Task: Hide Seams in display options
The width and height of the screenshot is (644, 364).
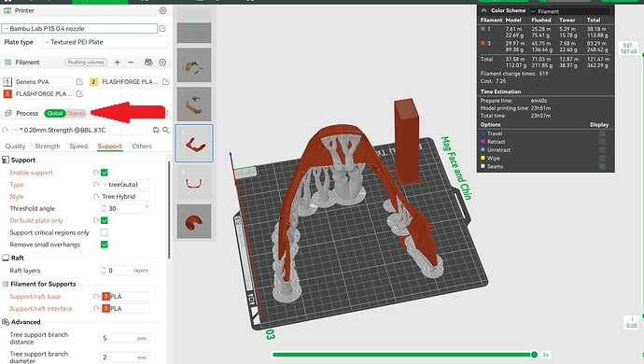Action: (x=602, y=166)
